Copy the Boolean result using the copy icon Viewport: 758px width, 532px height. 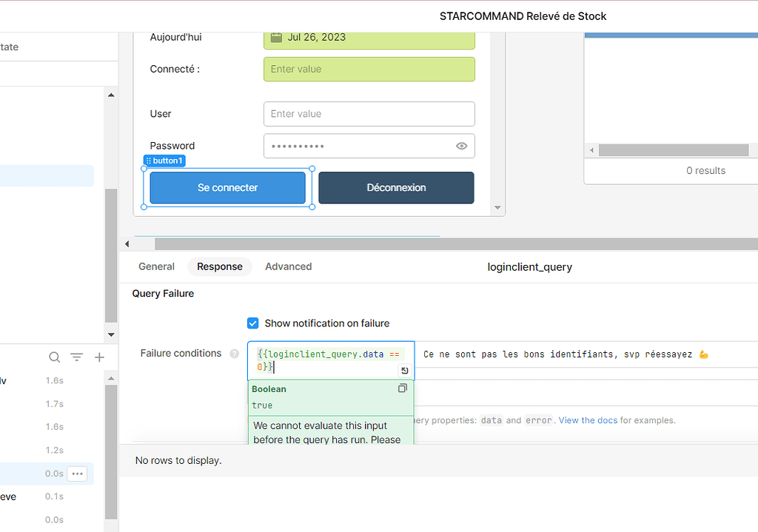click(403, 388)
